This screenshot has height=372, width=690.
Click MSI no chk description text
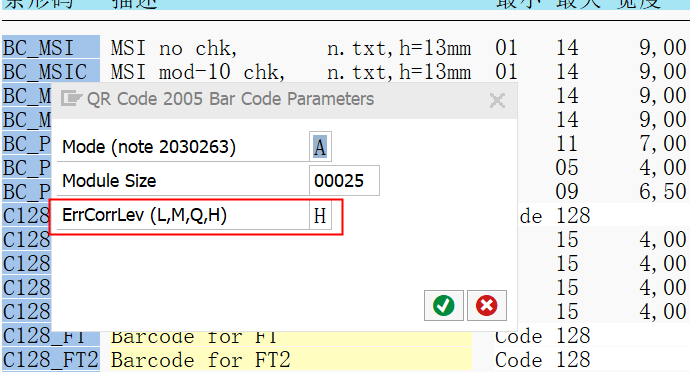point(174,48)
